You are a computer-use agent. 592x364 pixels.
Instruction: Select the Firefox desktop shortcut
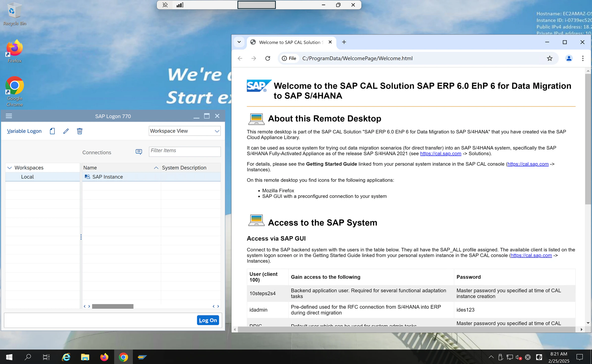[14, 52]
